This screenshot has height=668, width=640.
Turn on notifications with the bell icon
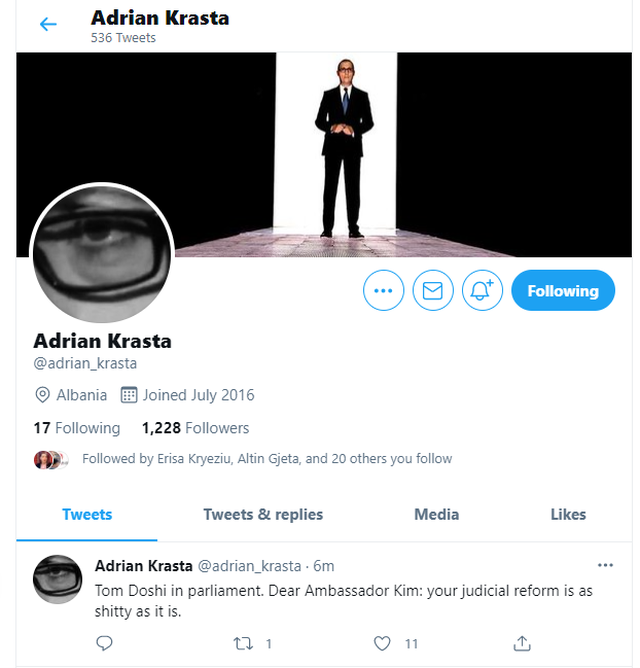(482, 291)
